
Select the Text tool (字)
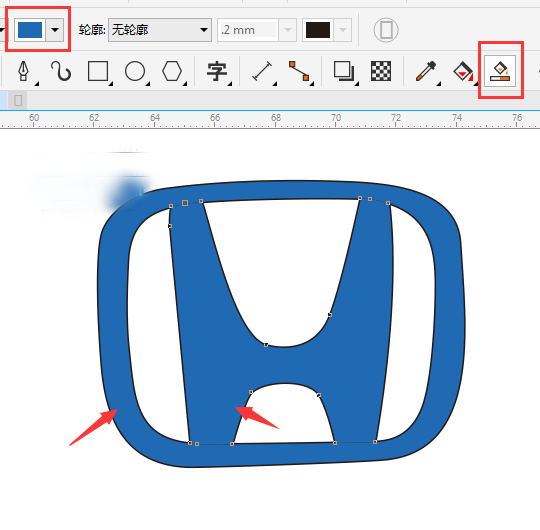point(217,72)
